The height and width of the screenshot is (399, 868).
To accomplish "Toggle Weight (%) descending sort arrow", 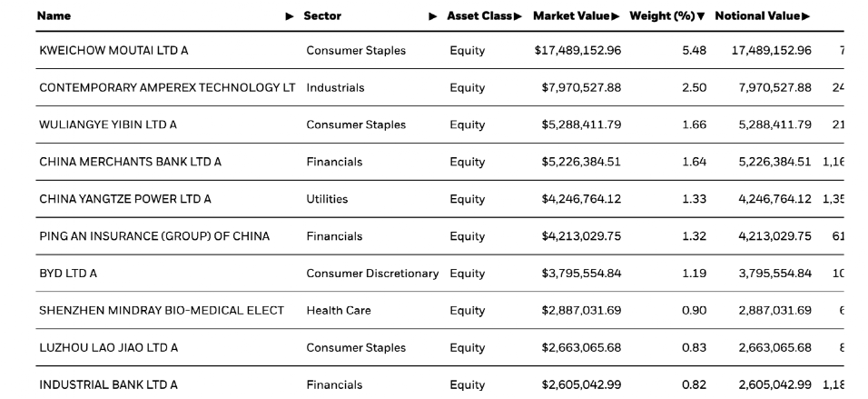I will point(701,16).
